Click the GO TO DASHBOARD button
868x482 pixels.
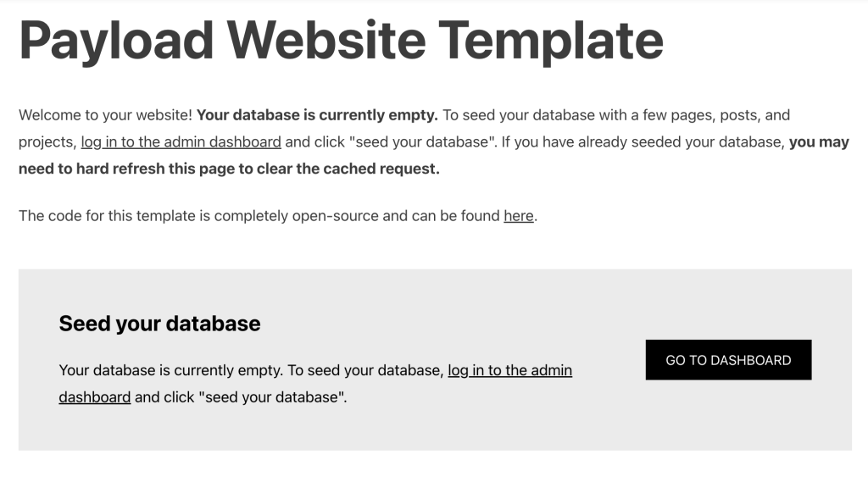[x=728, y=360]
